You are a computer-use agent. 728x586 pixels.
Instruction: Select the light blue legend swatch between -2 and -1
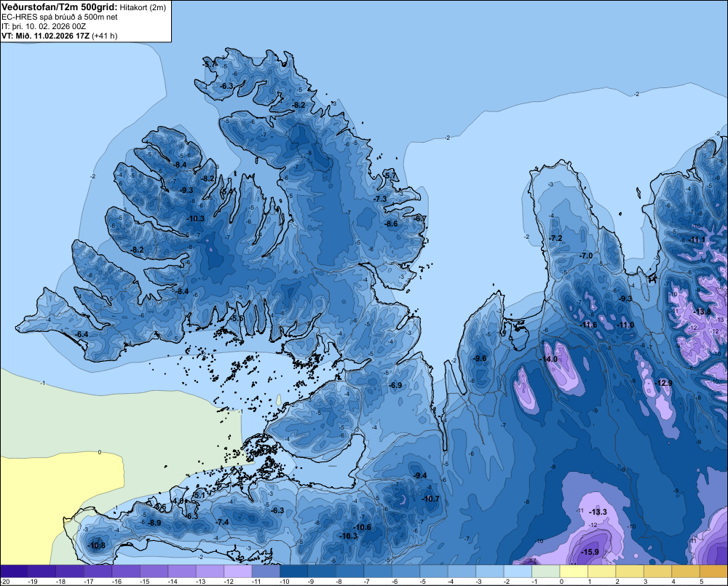pyautogui.click(x=518, y=571)
